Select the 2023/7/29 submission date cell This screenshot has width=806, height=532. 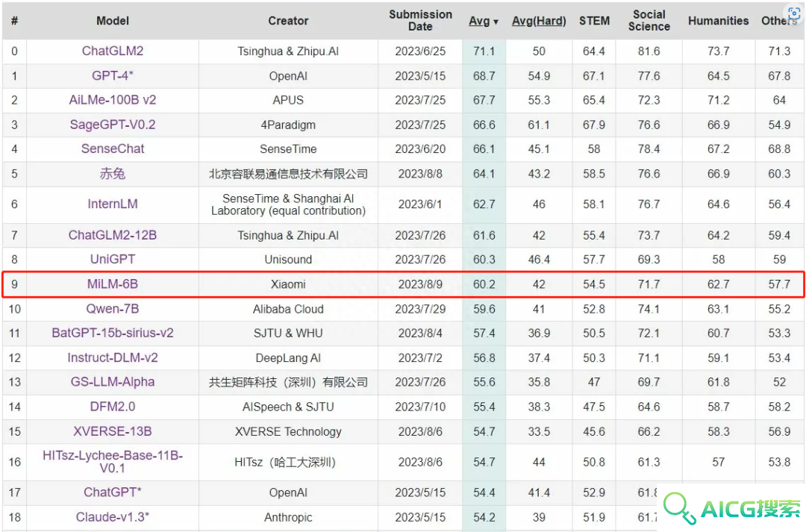click(x=420, y=308)
